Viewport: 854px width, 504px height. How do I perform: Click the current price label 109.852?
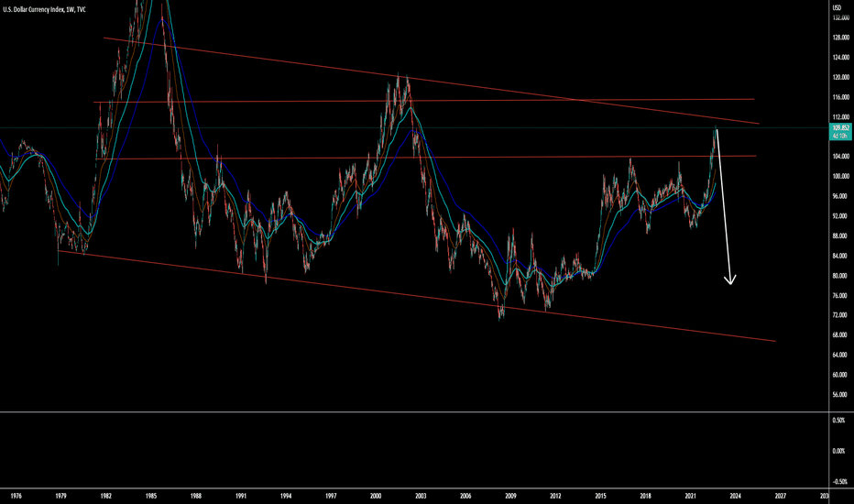tap(841, 127)
